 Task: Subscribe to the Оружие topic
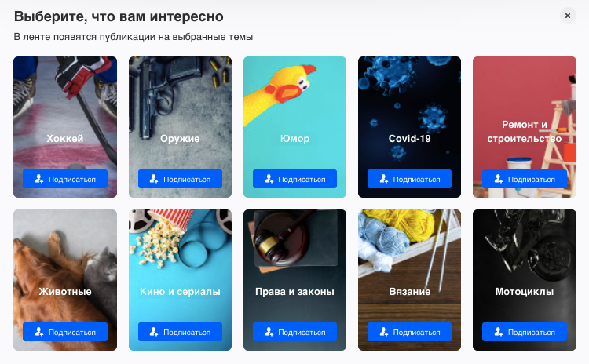click(180, 179)
